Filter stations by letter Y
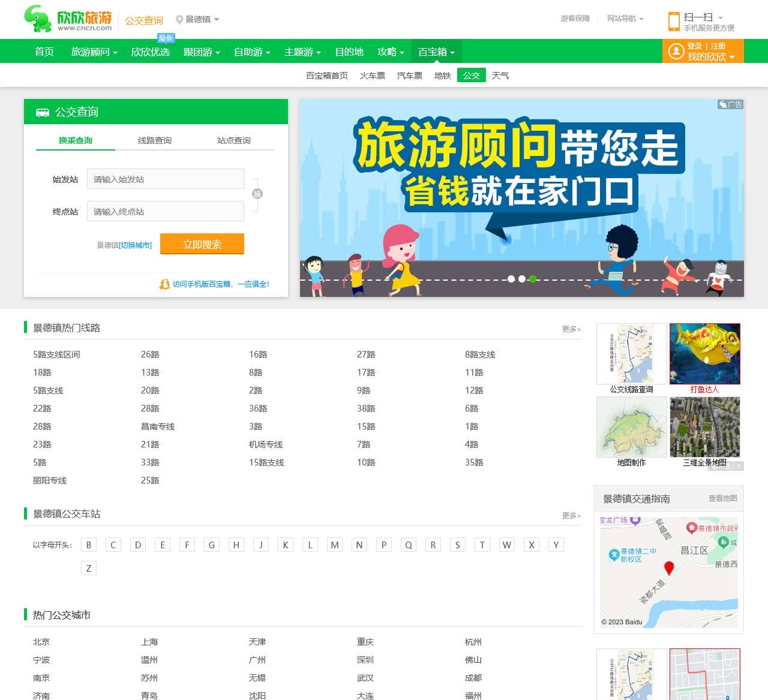The height and width of the screenshot is (700, 768). 556,545
